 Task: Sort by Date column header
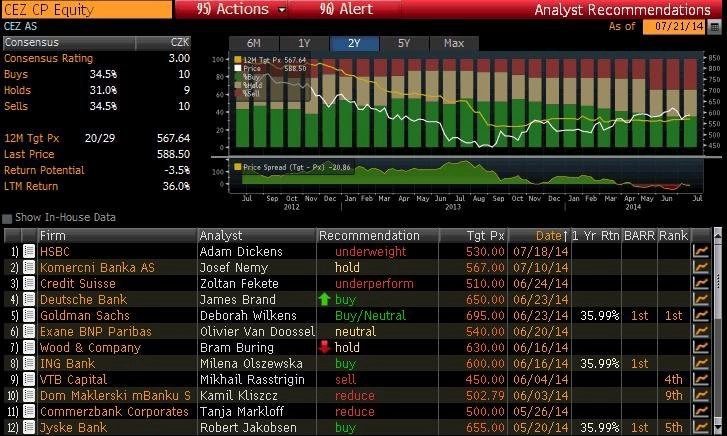tap(552, 236)
